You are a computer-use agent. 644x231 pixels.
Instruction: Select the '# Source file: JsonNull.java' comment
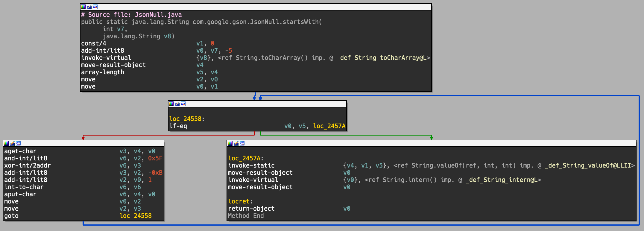(x=131, y=15)
